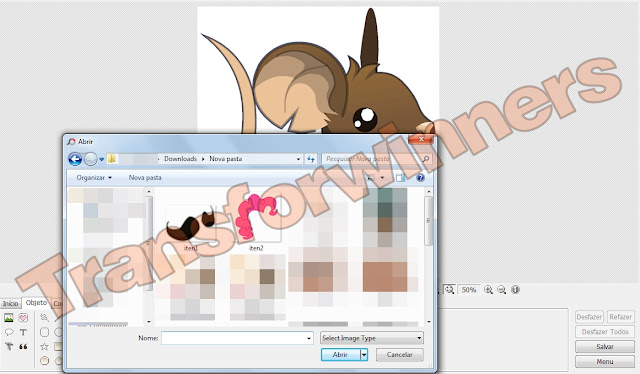Select the pink heart icon tool
The width and height of the screenshot is (640, 374).
click(x=23, y=318)
